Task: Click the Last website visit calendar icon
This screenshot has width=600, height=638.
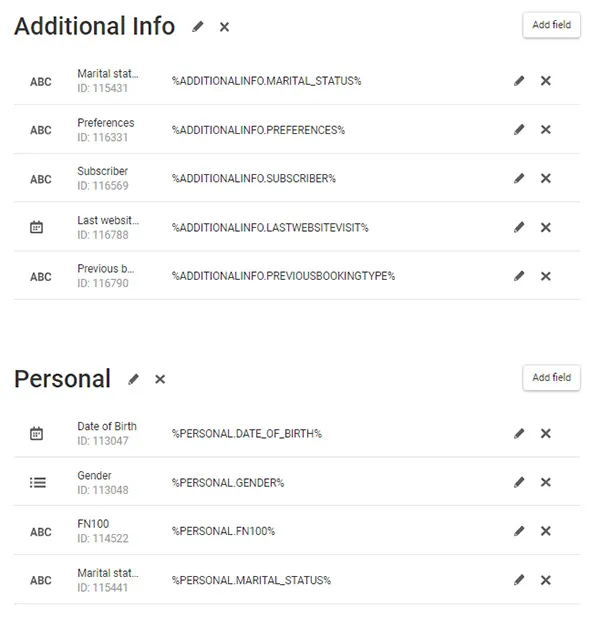Action: (37, 228)
